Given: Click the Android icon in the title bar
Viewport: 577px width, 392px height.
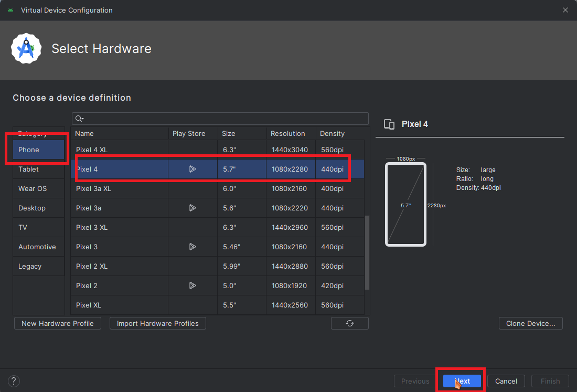Looking at the screenshot, I should tap(10, 10).
